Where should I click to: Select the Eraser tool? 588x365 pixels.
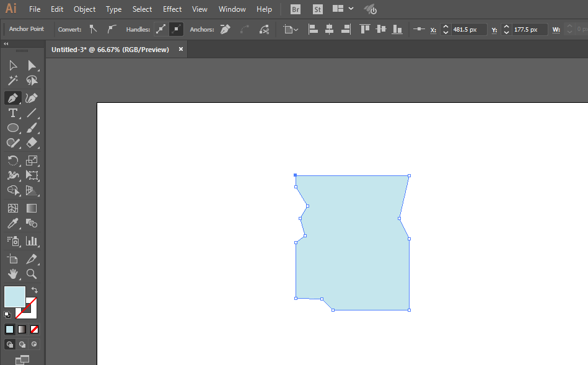[32, 143]
